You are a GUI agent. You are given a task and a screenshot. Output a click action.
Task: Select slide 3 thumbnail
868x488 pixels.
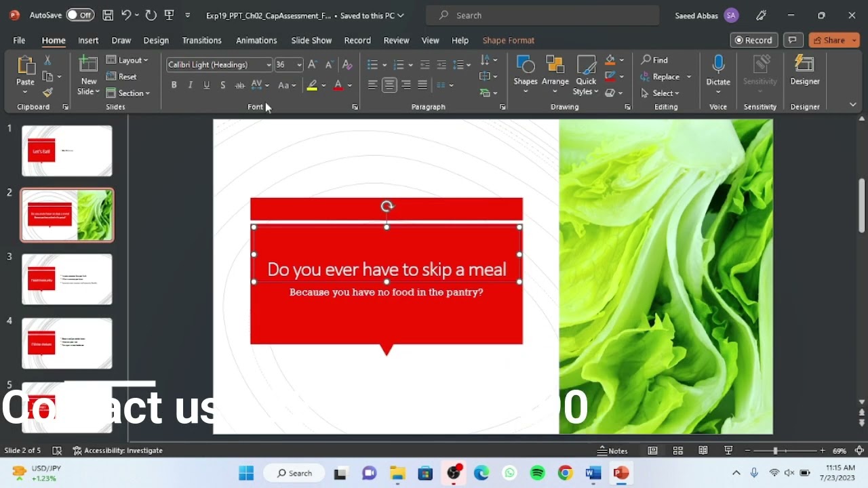pyautogui.click(x=67, y=279)
